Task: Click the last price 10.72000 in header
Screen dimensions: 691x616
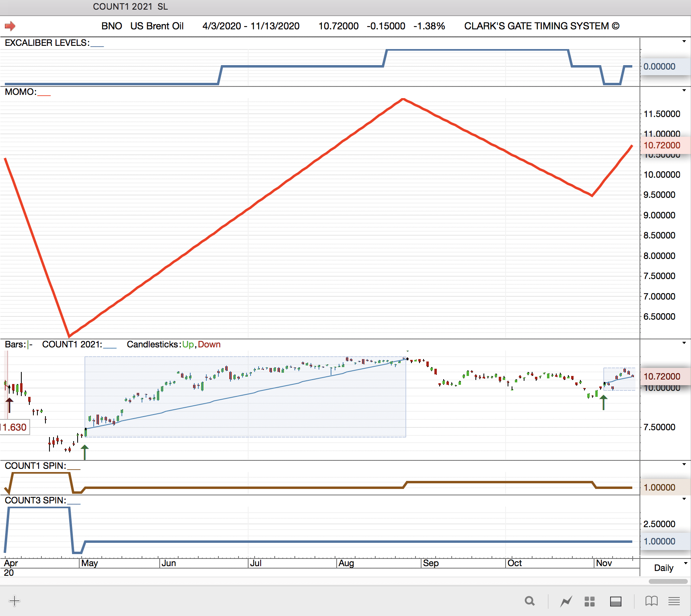Action: coord(339,26)
